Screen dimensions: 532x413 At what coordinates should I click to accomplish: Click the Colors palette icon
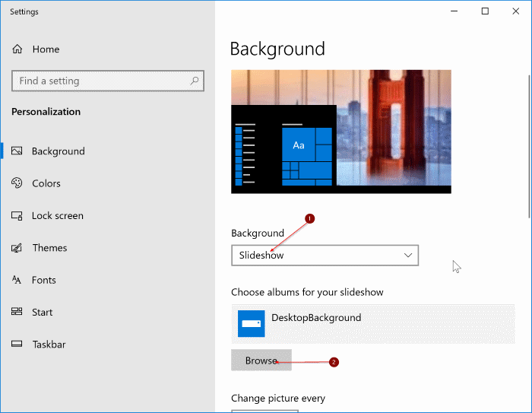[17, 183]
